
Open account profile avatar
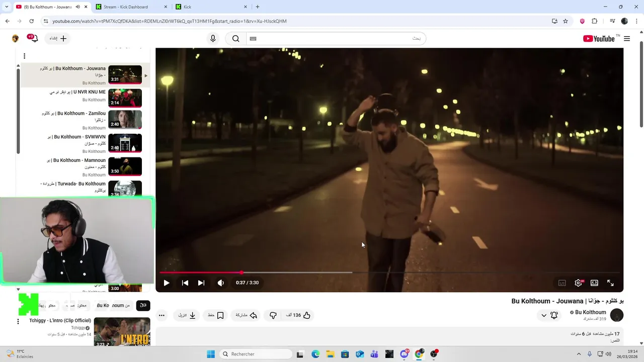15,39
